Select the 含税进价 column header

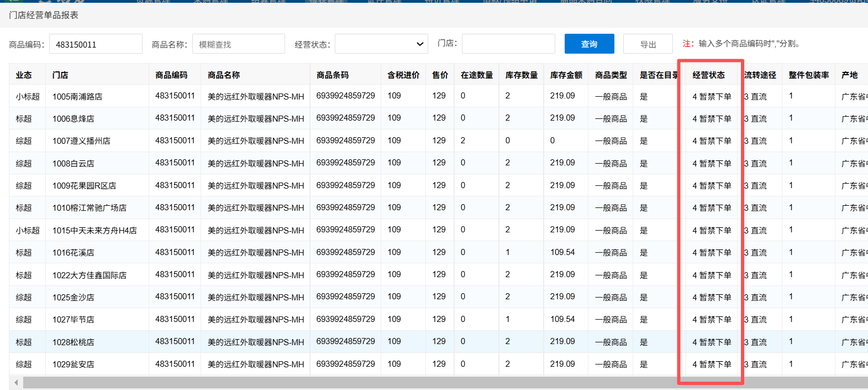[403, 75]
